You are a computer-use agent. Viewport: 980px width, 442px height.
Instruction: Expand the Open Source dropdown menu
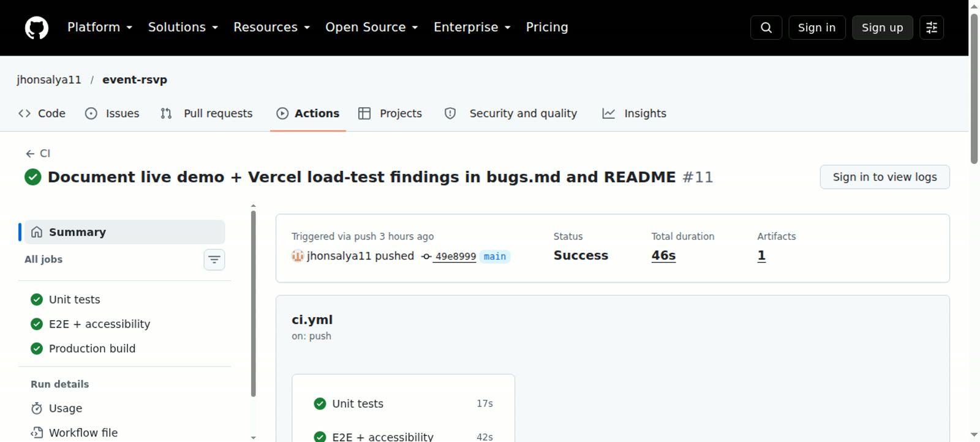372,28
